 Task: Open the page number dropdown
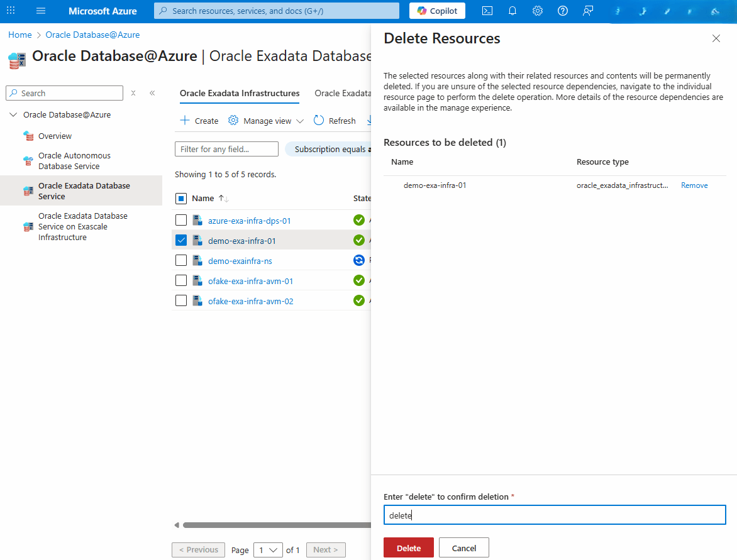click(268, 549)
